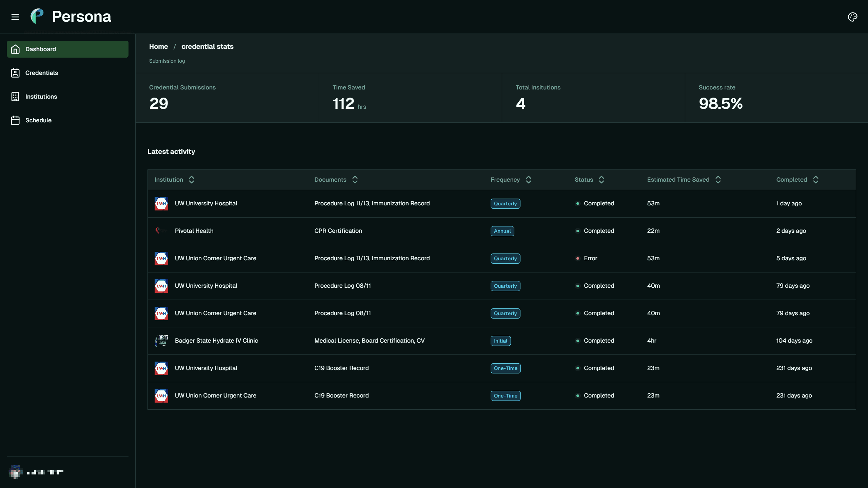Screen dimensions: 868x488
Task: Sort by Completed date
Action: point(816,179)
